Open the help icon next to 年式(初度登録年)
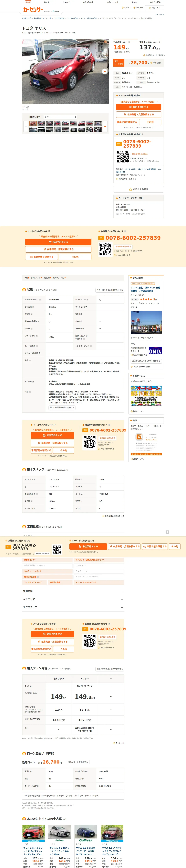 pyautogui.click(x=40, y=300)
